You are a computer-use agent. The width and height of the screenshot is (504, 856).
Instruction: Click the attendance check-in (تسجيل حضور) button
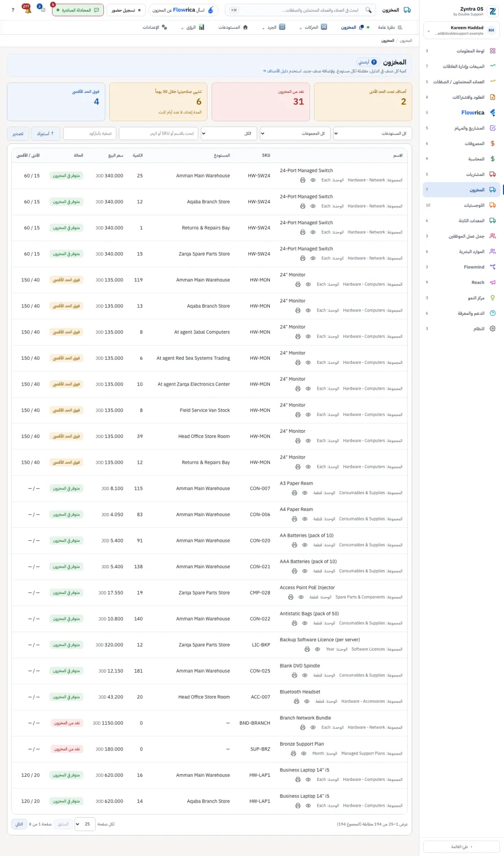click(x=126, y=10)
